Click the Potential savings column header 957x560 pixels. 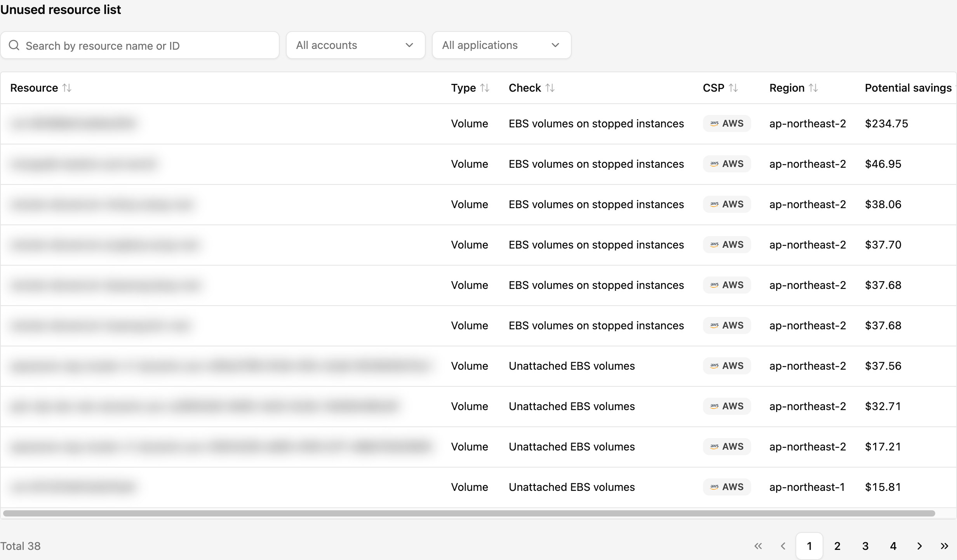tap(908, 88)
